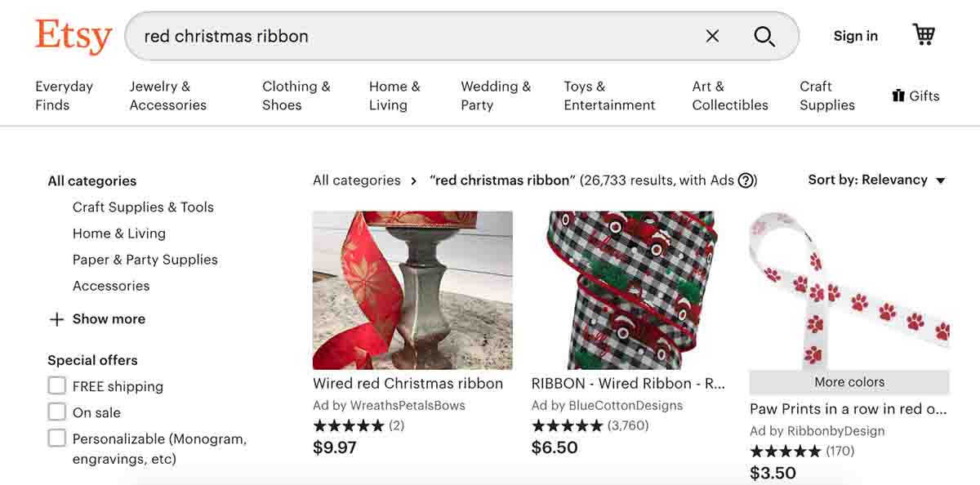980x485 pixels.
Task: Expand the Craft Supplies & Tools category
Action: point(143,207)
